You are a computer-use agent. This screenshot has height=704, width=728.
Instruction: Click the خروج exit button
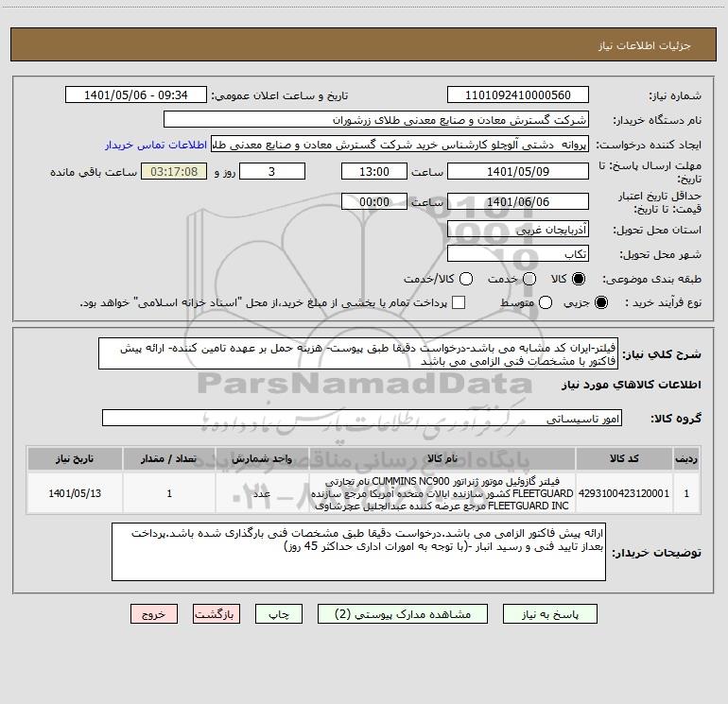click(x=154, y=614)
